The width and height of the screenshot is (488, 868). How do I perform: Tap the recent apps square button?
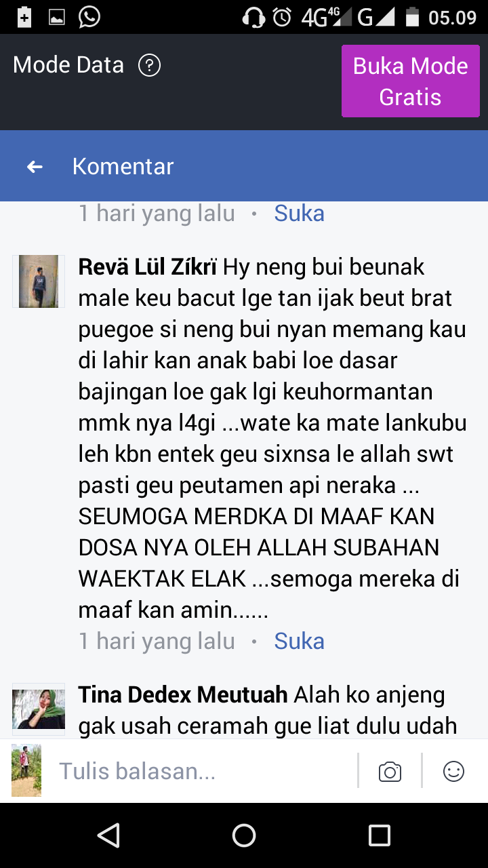pyautogui.click(x=380, y=835)
